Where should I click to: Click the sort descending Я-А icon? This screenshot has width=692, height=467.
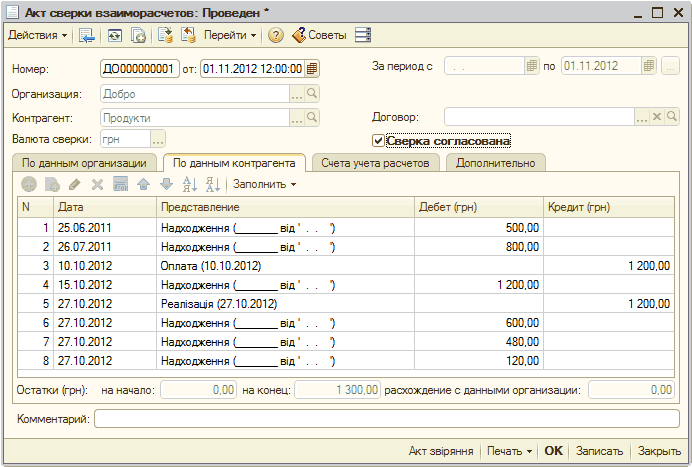tap(212, 184)
